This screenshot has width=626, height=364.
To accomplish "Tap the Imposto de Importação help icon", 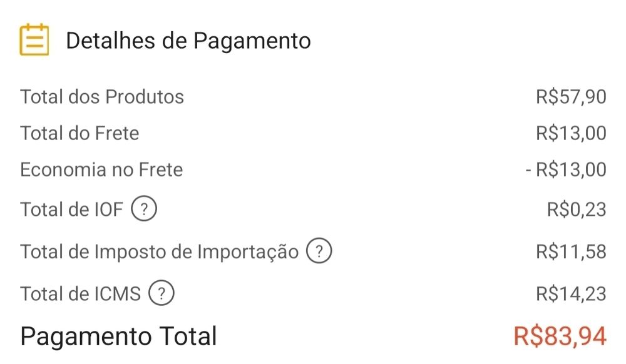I will tap(319, 251).
